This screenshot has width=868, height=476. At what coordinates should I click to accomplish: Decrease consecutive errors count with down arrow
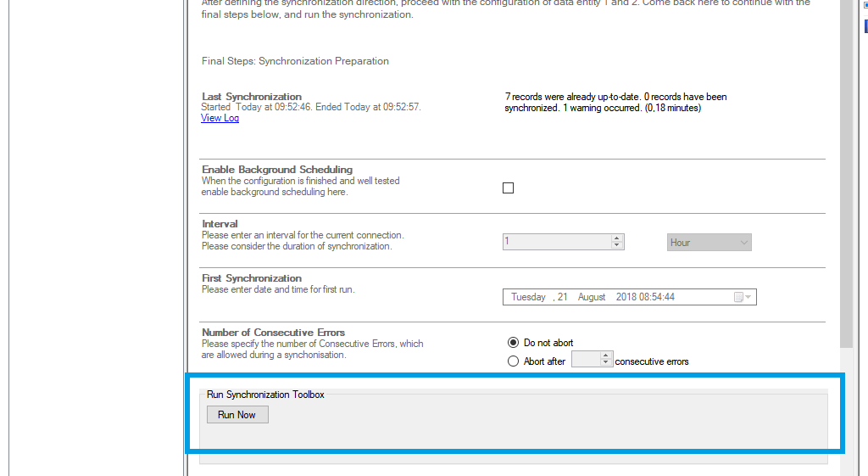[x=605, y=364]
